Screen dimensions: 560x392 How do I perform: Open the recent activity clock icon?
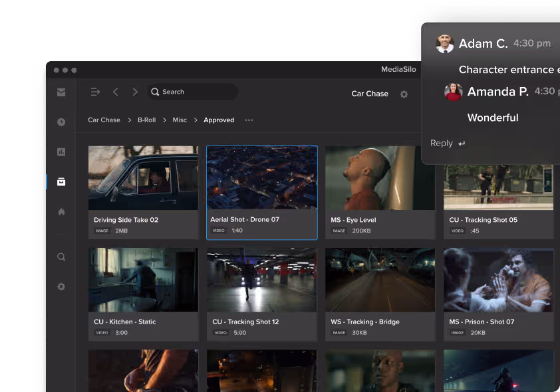tap(61, 122)
